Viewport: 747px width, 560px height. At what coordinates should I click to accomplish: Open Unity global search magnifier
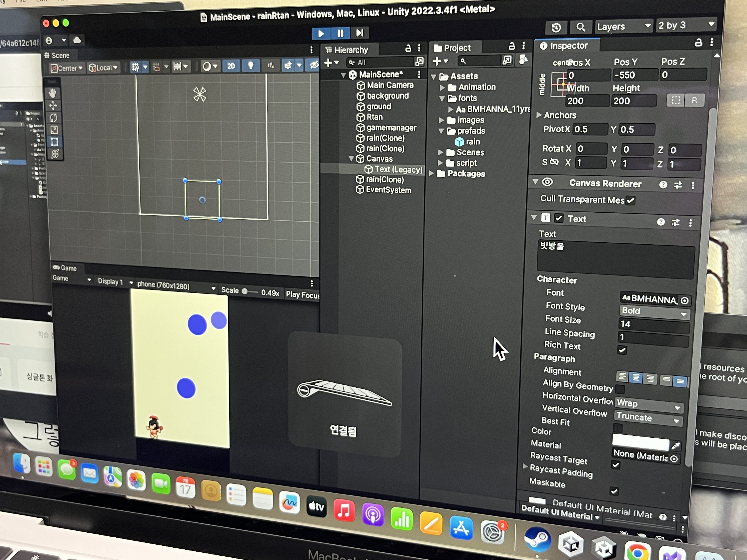point(581,27)
